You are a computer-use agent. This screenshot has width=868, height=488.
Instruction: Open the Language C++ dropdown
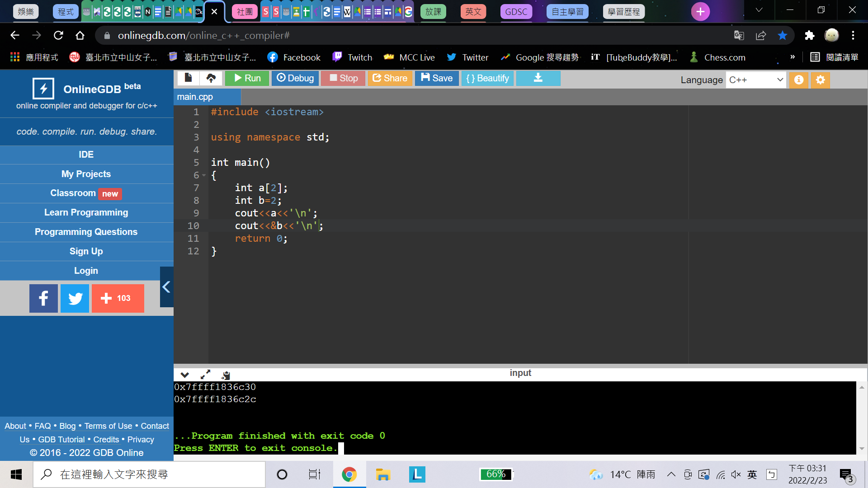[x=755, y=80]
